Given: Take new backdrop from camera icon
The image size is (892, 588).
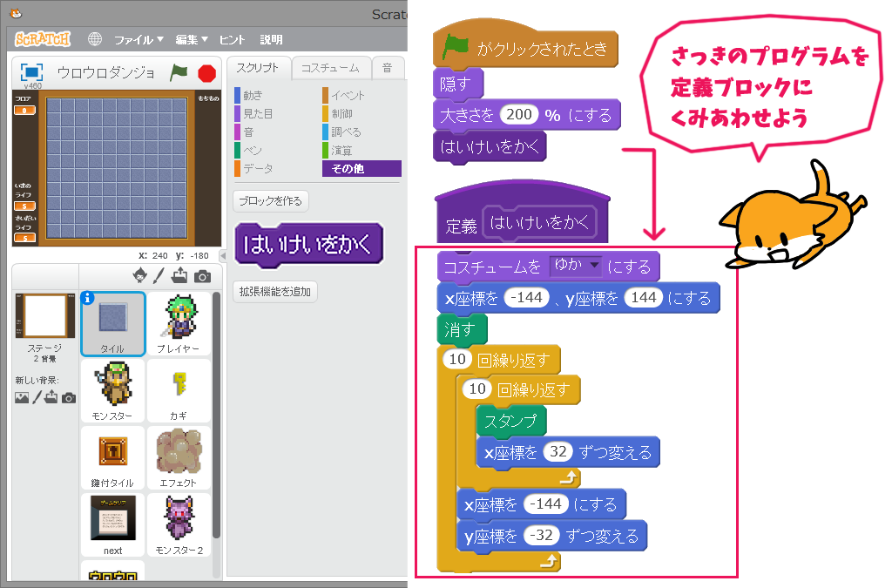Looking at the screenshot, I should pos(69,398).
